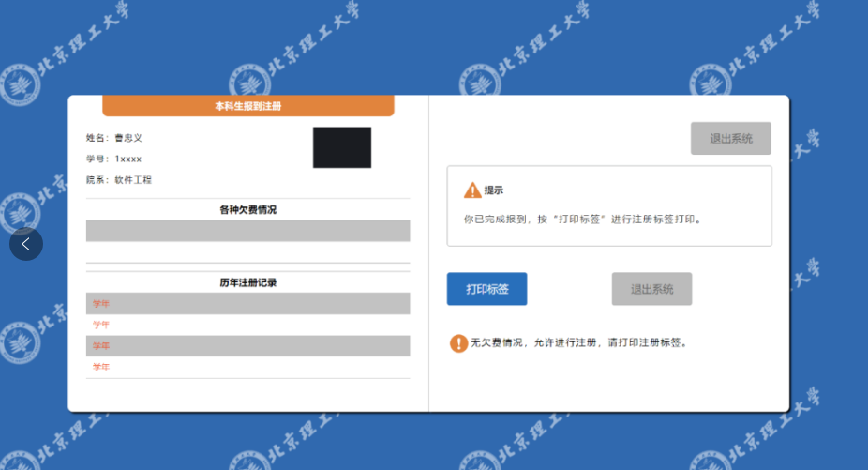Click the 历年注册记录 section heading
Image resolution: width=868 pixels, height=470 pixels.
click(x=247, y=282)
